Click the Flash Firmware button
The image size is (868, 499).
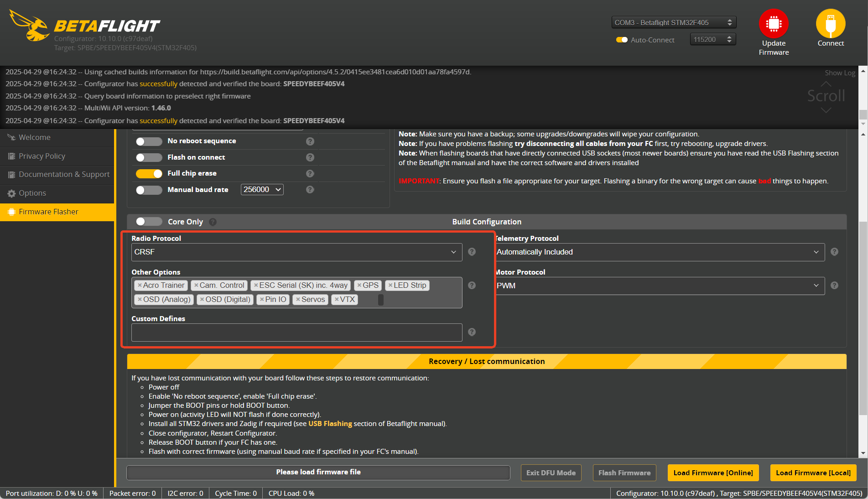(624, 473)
